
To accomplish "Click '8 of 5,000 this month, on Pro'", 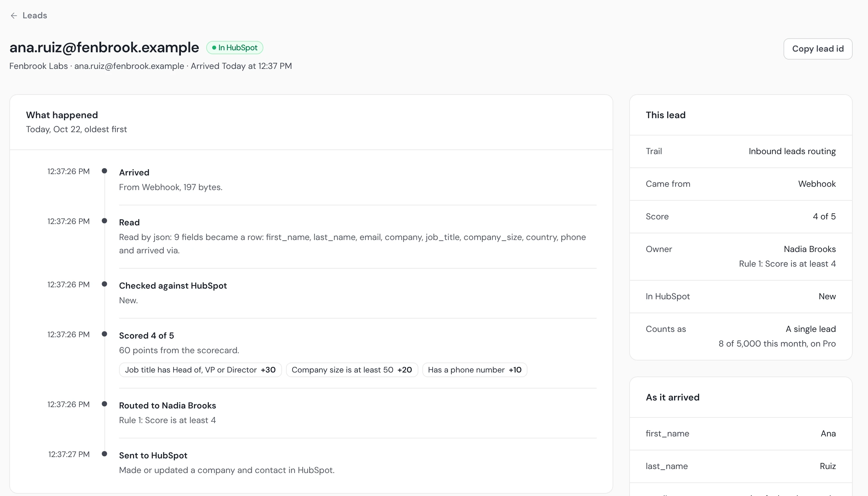I will pyautogui.click(x=777, y=344).
